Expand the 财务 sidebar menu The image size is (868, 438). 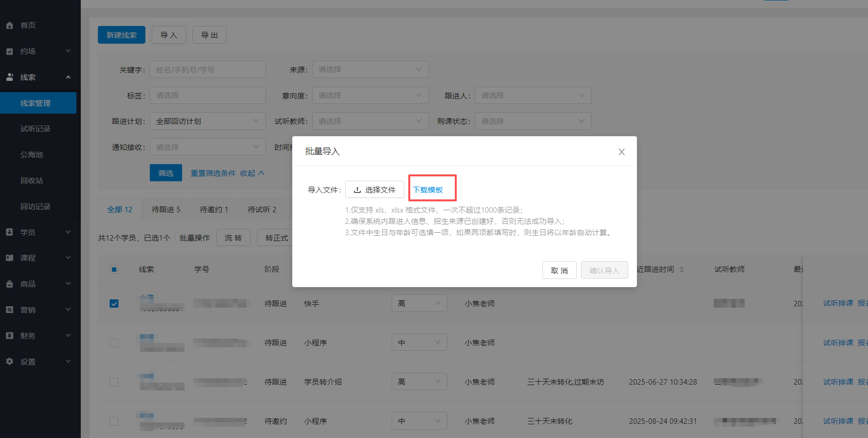(68, 336)
